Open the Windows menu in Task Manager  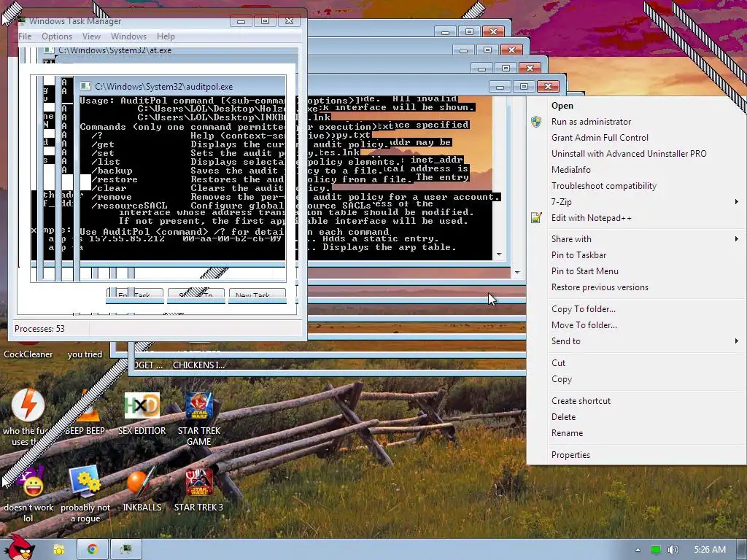(128, 36)
